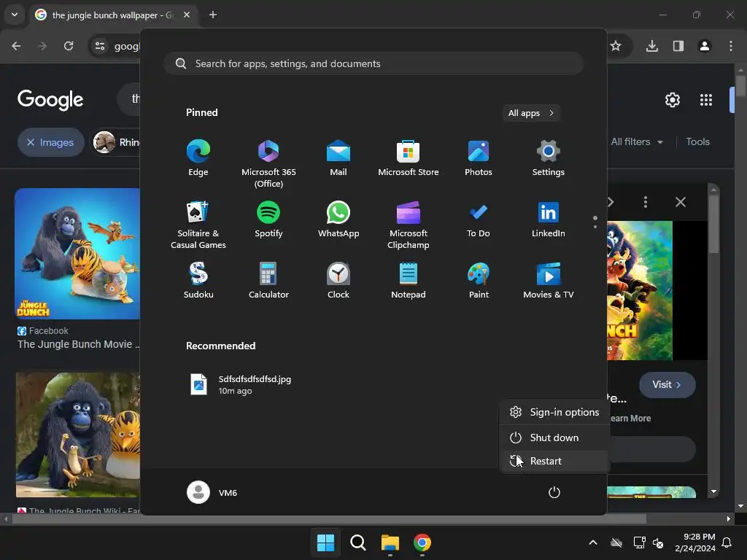Open Chrome downloads

point(651,46)
